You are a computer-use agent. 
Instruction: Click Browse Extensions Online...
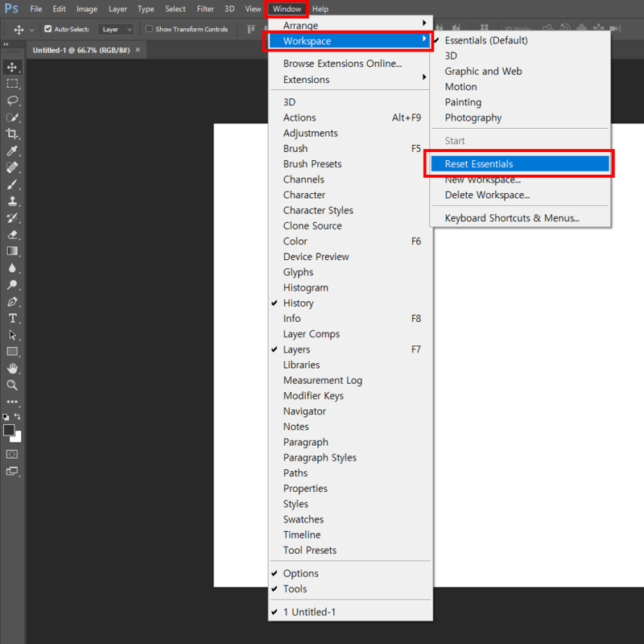(x=350, y=64)
